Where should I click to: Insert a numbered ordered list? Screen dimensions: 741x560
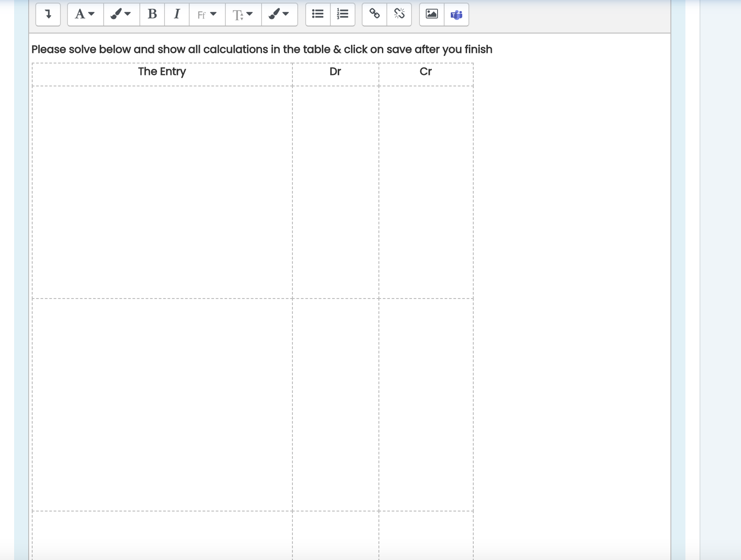(343, 14)
